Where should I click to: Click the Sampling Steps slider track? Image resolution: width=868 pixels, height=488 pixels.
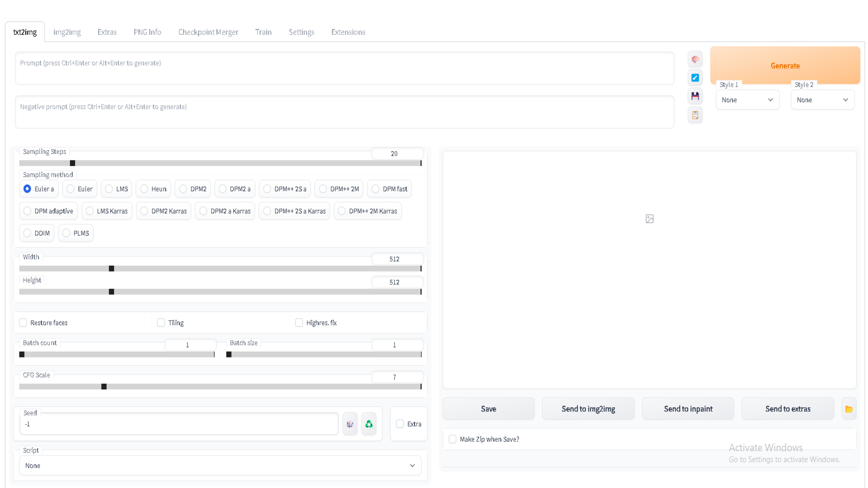coord(220,163)
